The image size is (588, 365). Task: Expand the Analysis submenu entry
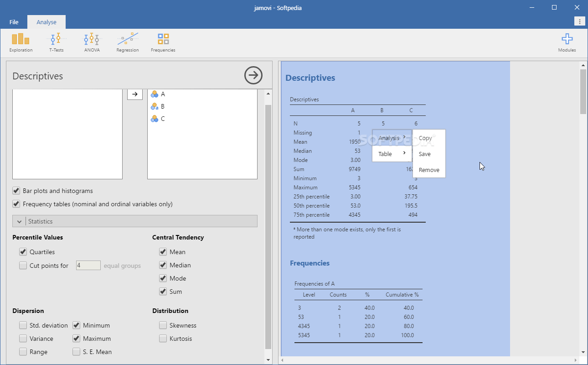pos(392,138)
